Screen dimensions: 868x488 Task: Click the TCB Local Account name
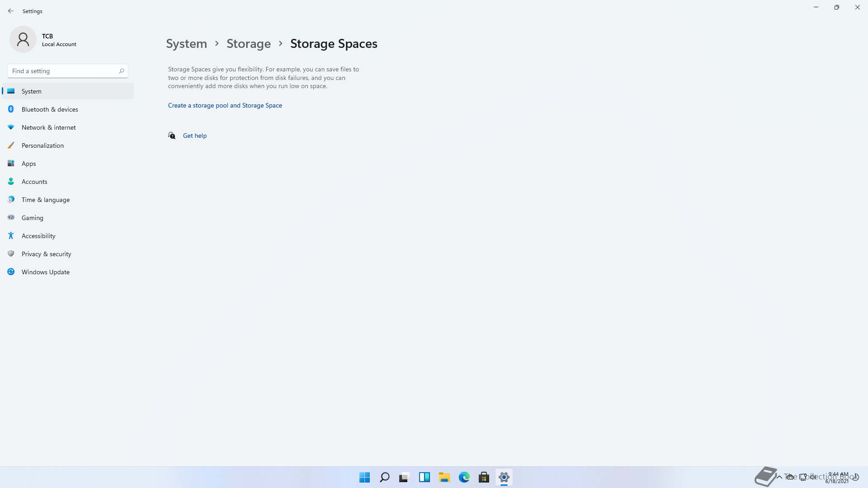pos(59,40)
